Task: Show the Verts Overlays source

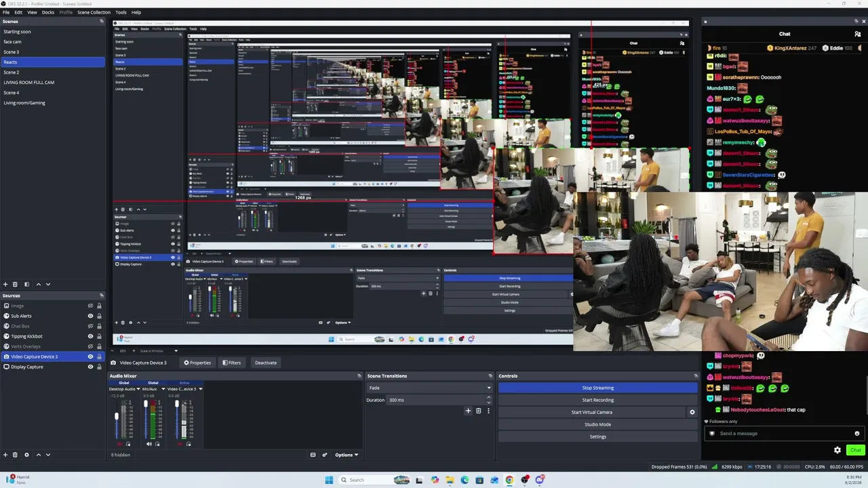Action: coord(90,346)
